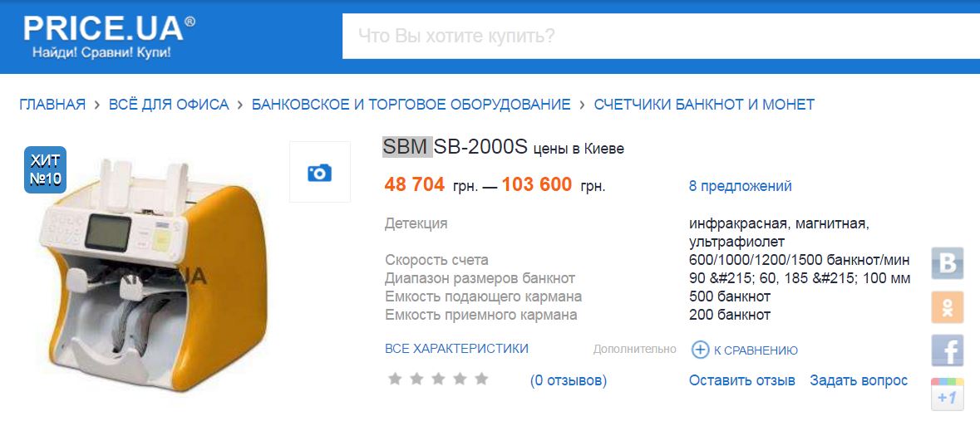Expand ВСЕ ХАРАКТЕРИСТИКИ link
Image resolution: width=980 pixels, height=431 pixels.
456,349
